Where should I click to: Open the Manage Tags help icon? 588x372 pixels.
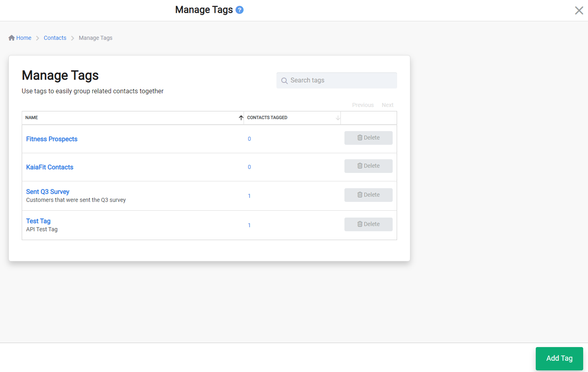click(240, 10)
